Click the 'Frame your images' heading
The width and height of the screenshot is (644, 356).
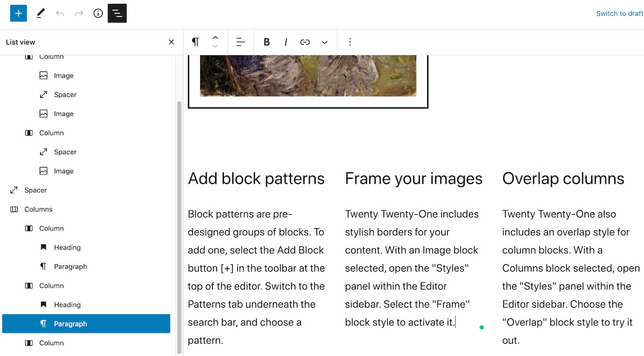pos(414,179)
